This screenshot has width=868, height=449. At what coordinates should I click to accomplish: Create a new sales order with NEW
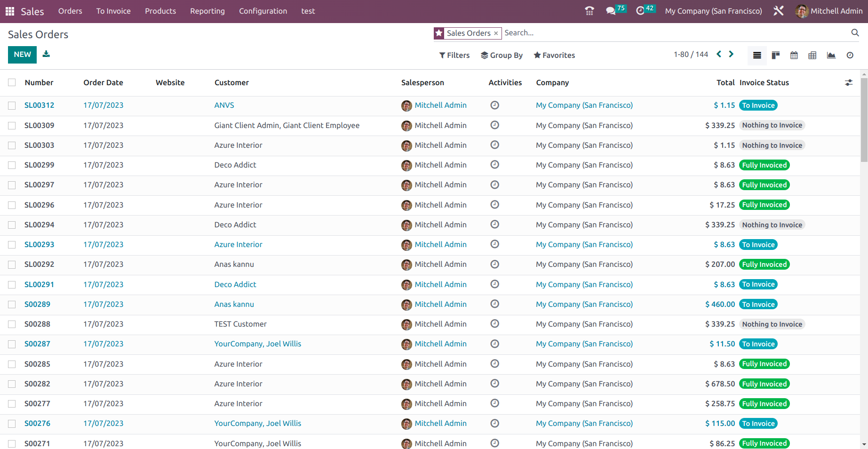[x=22, y=54]
